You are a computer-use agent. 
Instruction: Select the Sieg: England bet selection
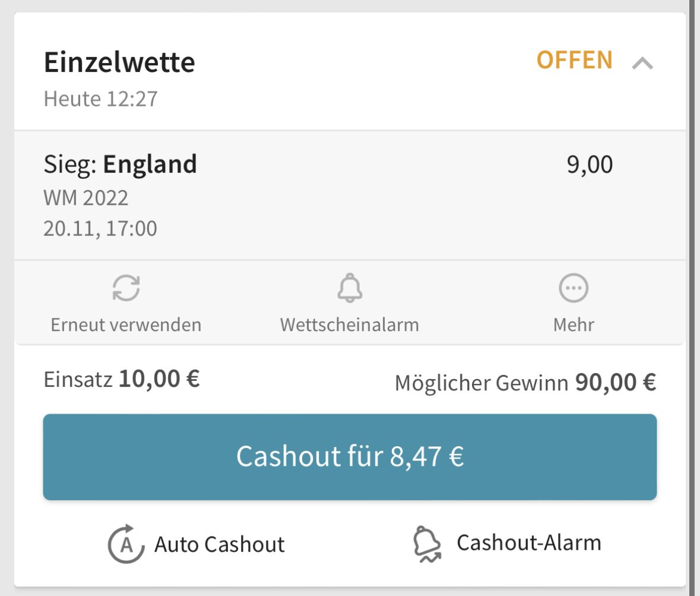pos(120,164)
